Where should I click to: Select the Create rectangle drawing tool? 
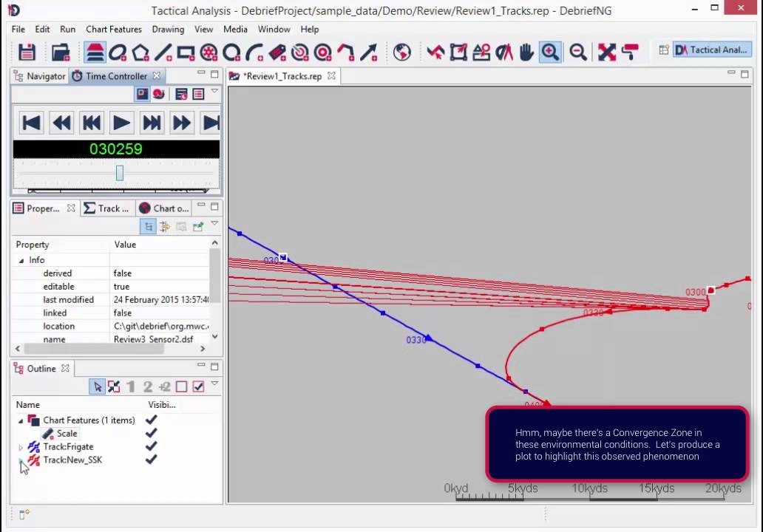coord(186,52)
